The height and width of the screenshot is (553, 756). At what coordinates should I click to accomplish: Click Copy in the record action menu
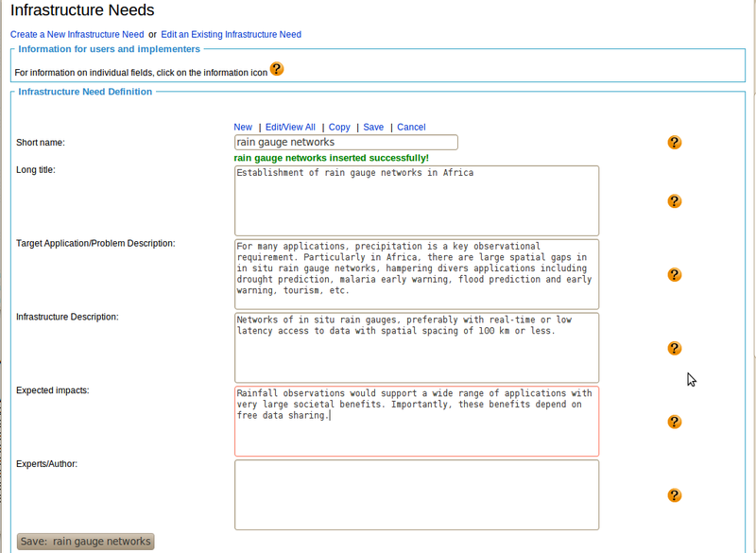tap(339, 127)
